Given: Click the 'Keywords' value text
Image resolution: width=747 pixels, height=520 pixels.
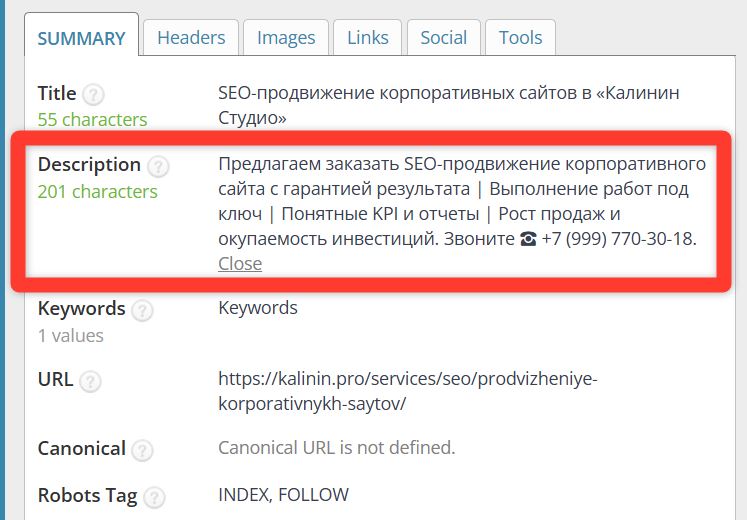Looking at the screenshot, I should pos(258,308).
